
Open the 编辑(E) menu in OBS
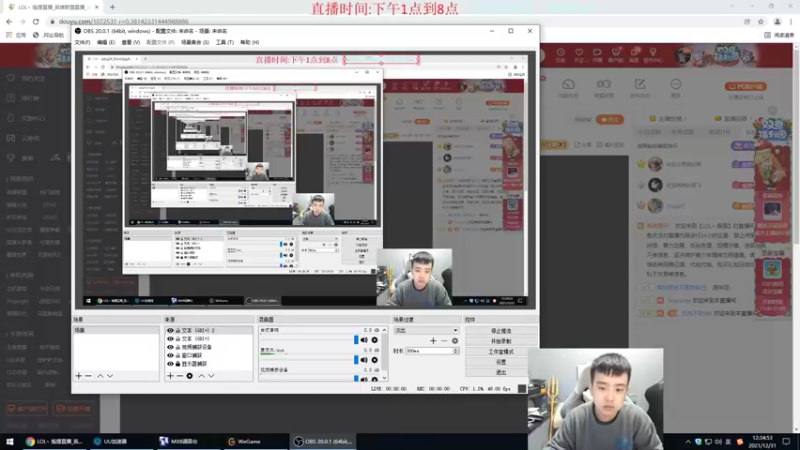point(106,42)
